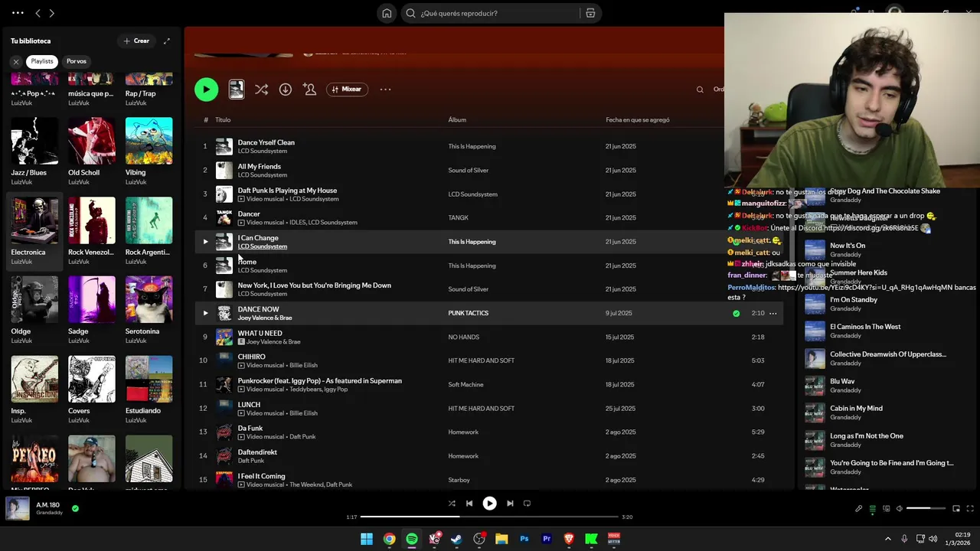Toggle the green saved check beside A.M. 180
The height and width of the screenshot is (551, 980).
(x=75, y=508)
